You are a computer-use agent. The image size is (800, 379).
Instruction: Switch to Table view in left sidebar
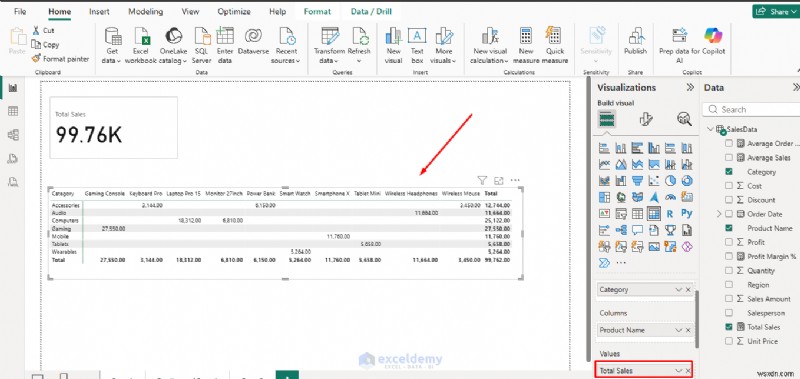coord(13,112)
